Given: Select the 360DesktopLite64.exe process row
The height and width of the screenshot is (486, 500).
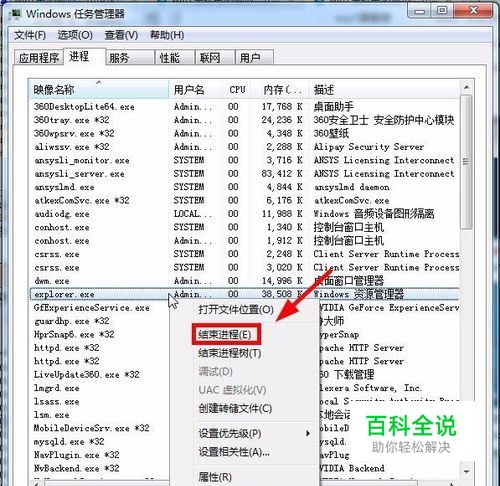Looking at the screenshot, I should 244,107.
